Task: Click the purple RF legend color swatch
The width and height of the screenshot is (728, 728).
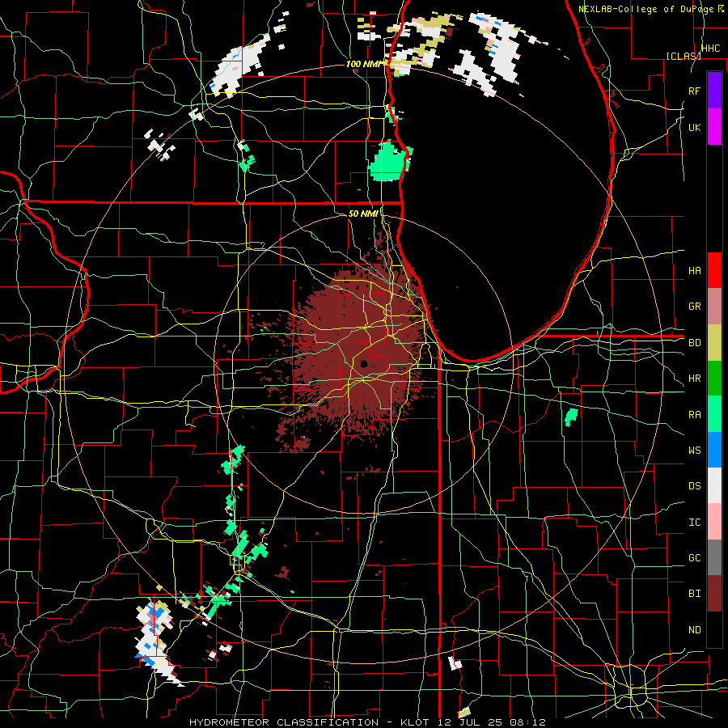Action: (x=714, y=91)
